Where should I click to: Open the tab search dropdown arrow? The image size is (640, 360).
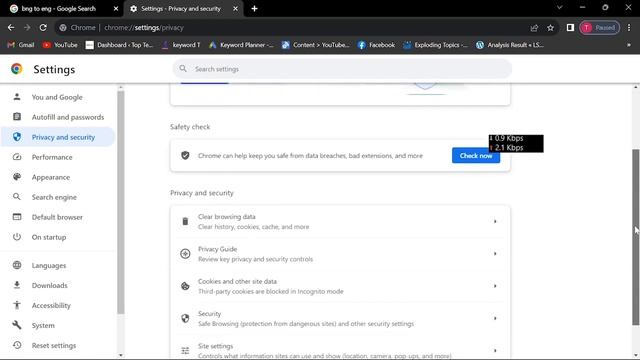tap(560, 7)
